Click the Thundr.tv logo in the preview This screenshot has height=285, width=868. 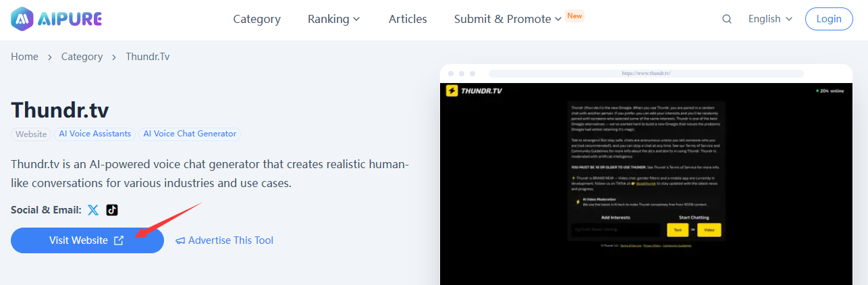pos(474,90)
